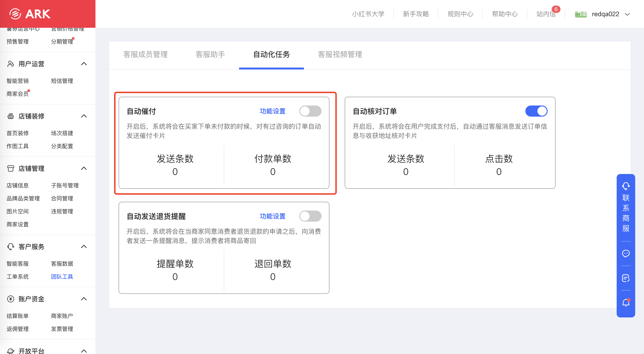Switch to the 客服视频管理 tab

[340, 54]
